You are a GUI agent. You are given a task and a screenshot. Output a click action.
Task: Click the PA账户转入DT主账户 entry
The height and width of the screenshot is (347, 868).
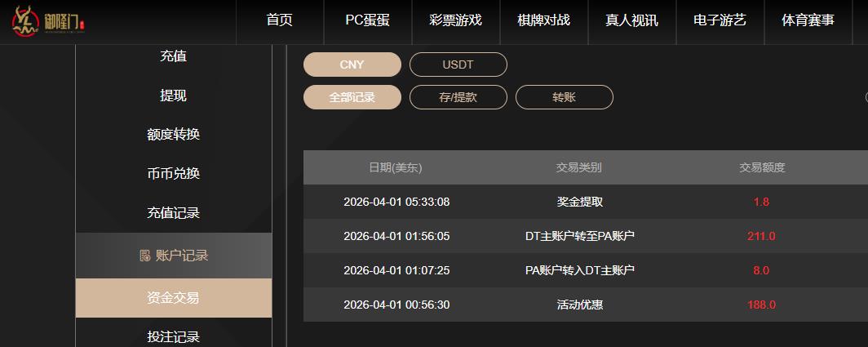click(579, 270)
